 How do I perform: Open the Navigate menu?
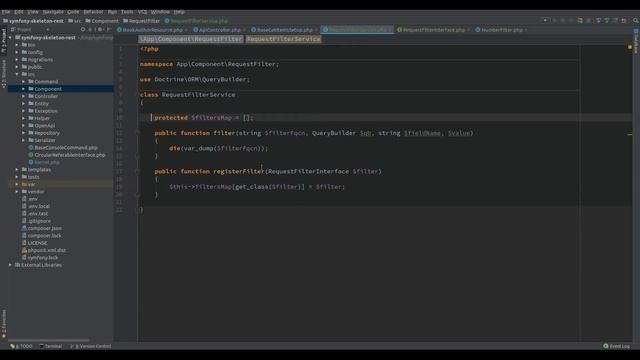click(53, 12)
